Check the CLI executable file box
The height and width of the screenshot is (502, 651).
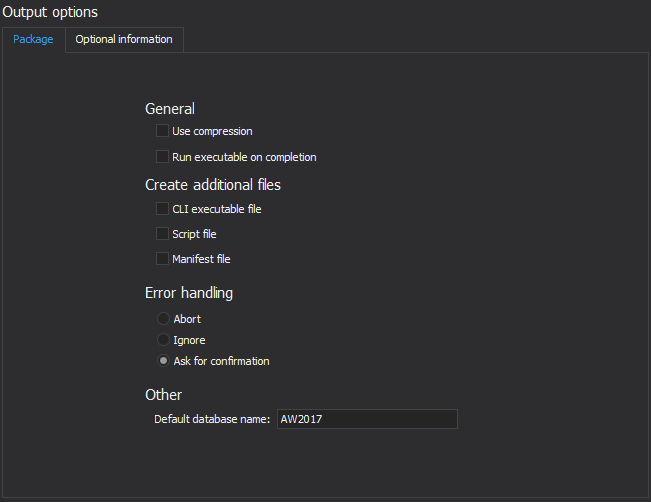pyautogui.click(x=162, y=209)
